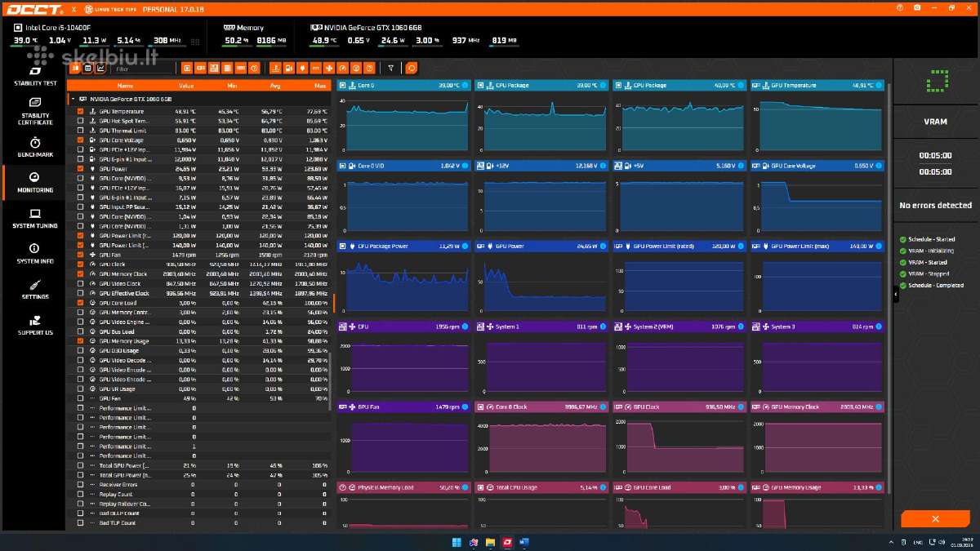Screen dimensions: 980x551
Task: Click the 'Schedule - Completed' log entry
Action: (936, 286)
